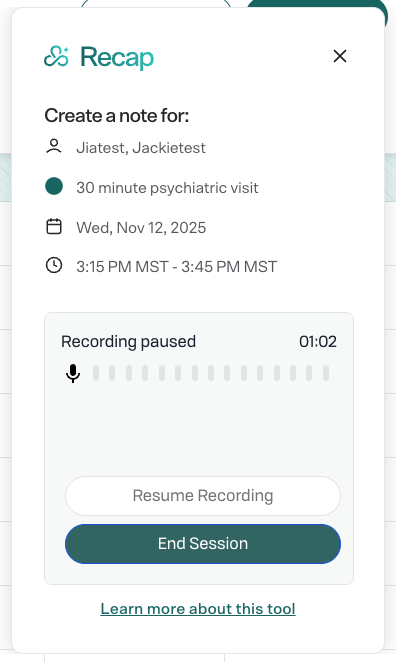
Task: Click the Recap logo icon
Action: coord(56,57)
